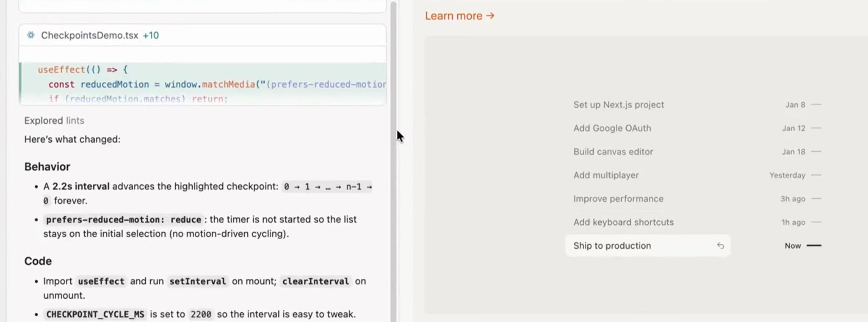The height and width of the screenshot is (322, 868).
Task: Select the Add Google OAuth checkpoint
Action: point(612,128)
